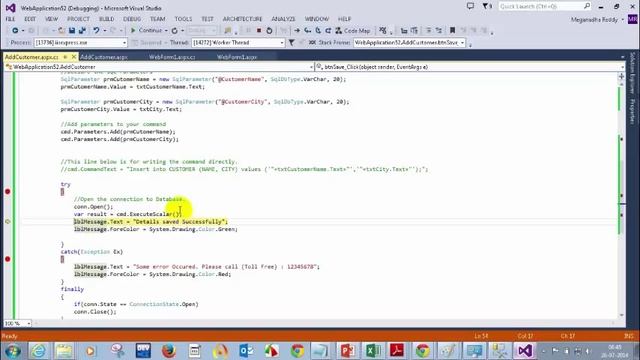Click the Save file toolbar icon
640x360 pixels.
tap(72, 31)
